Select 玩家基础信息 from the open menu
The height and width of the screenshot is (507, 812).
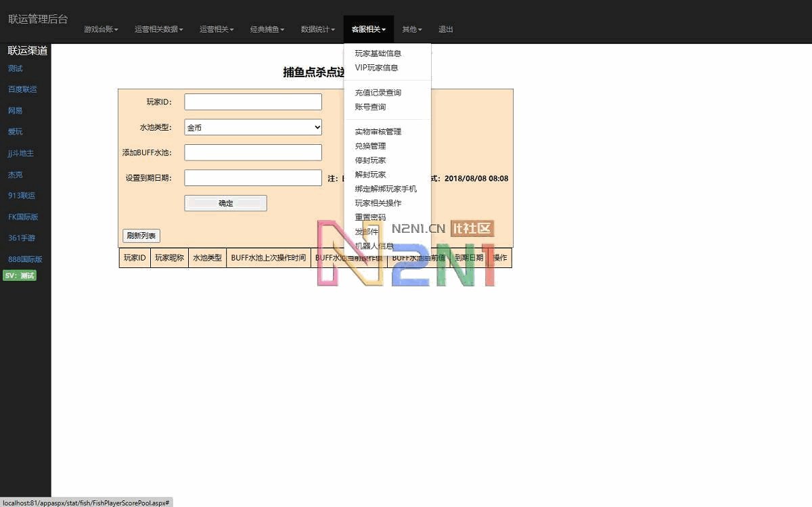pyautogui.click(x=377, y=53)
